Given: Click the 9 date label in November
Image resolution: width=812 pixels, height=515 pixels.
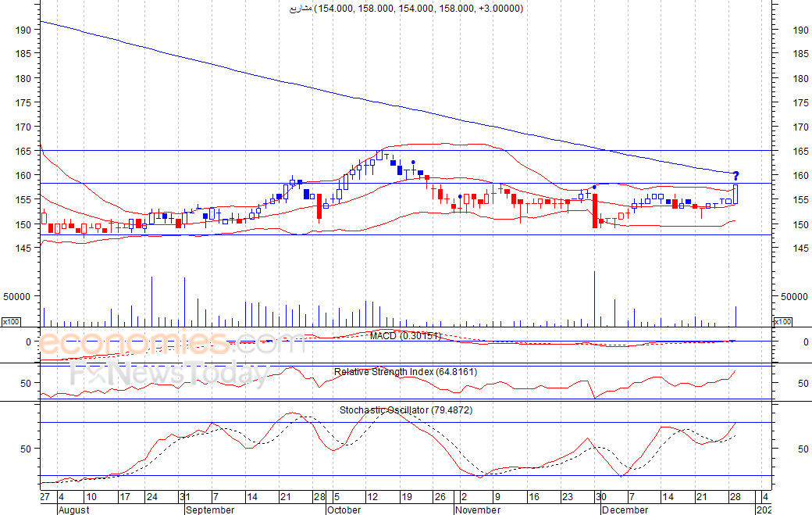Looking at the screenshot, I should point(497,497).
